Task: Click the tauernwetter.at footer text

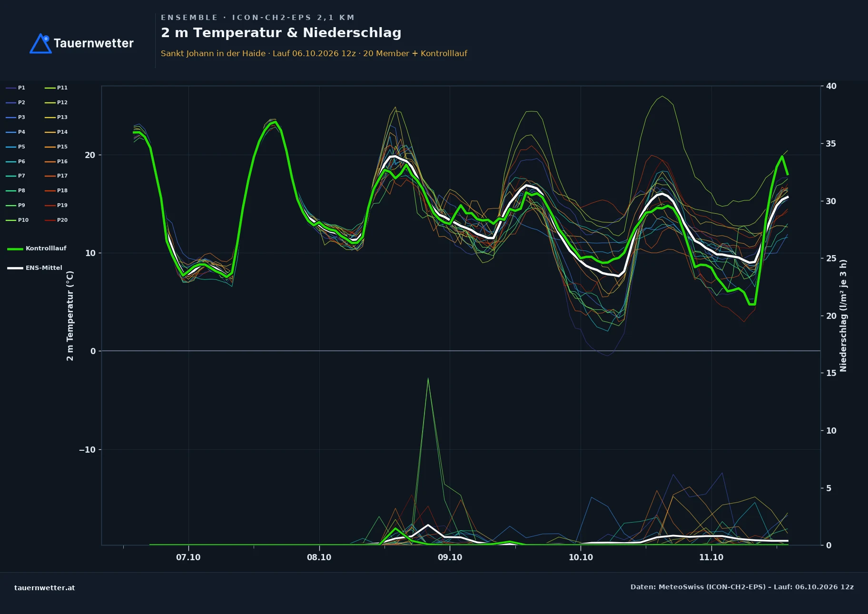Action: click(45, 588)
